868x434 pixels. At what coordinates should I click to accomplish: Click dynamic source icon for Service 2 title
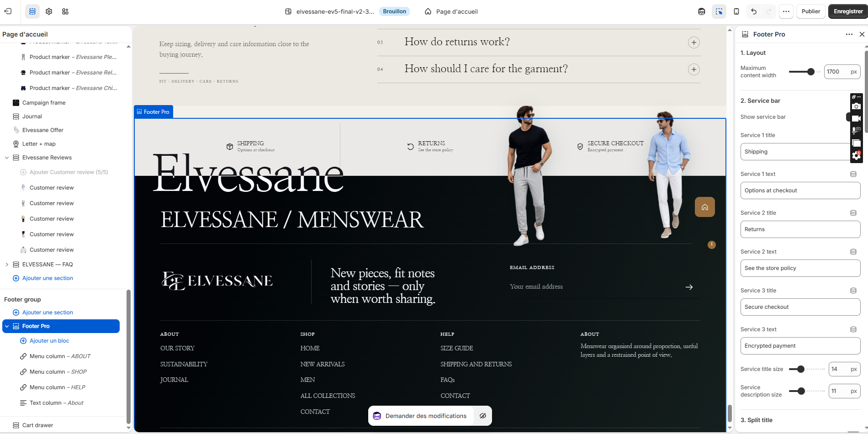853,213
